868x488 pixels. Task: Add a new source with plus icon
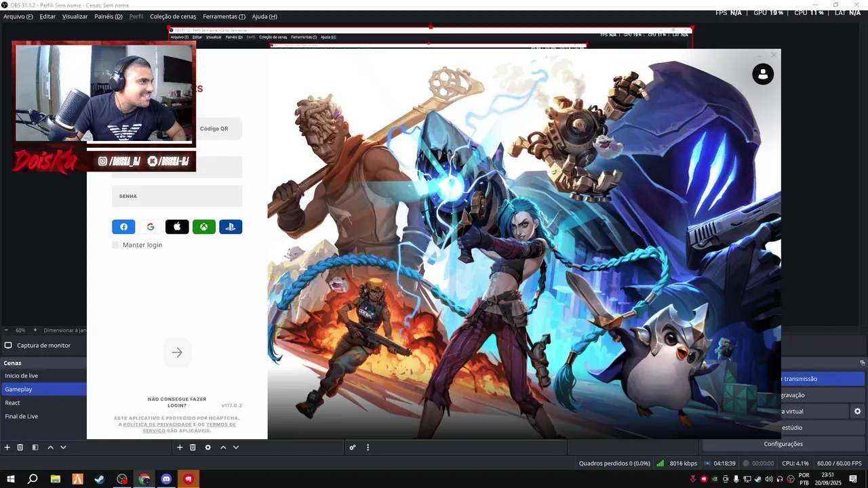coord(180,447)
